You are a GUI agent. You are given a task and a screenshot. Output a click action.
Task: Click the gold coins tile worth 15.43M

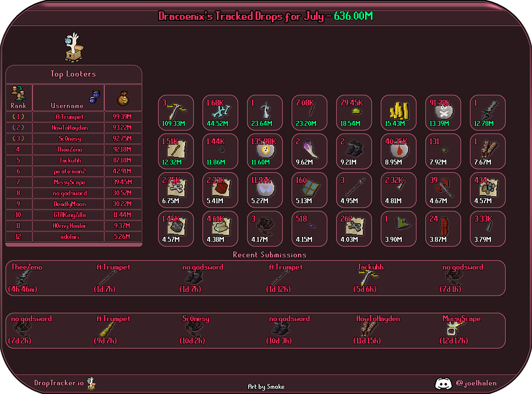coord(398,113)
